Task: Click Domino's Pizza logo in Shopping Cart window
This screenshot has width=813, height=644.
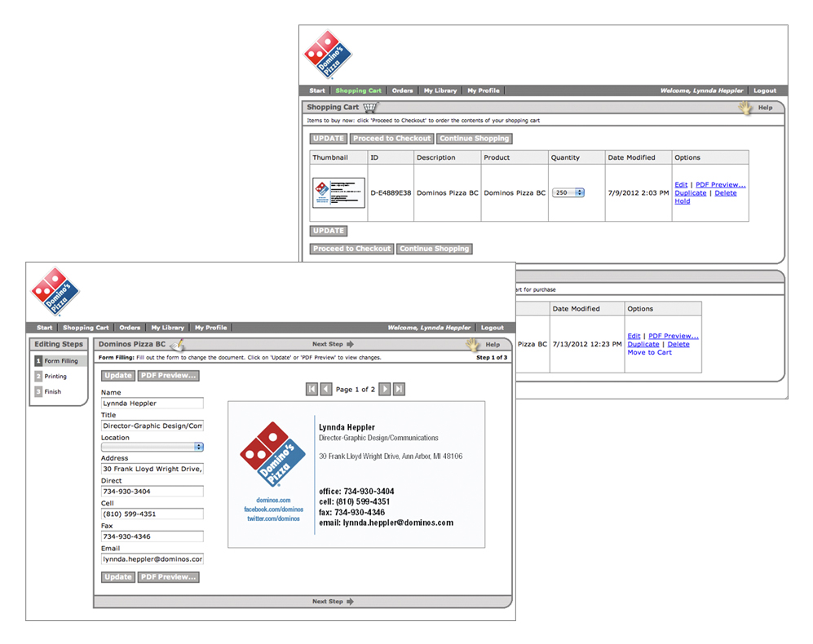Action: click(328, 55)
